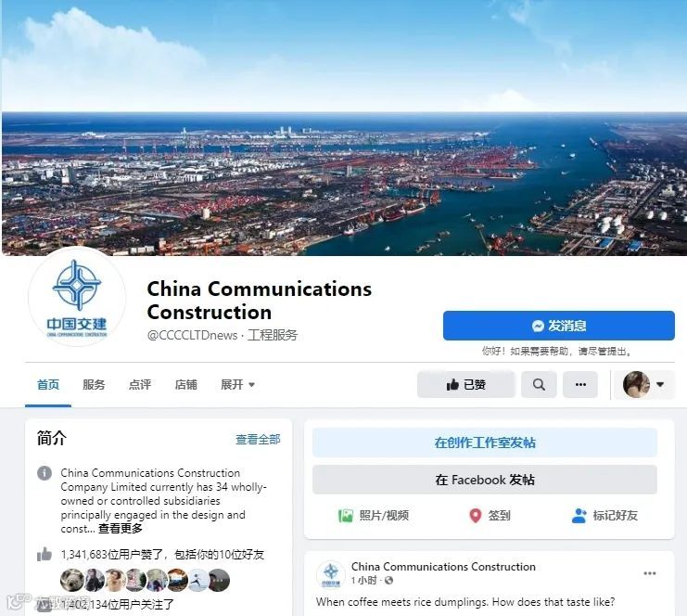Viewport: 687px width, 616px height.
Task: Click the 标记好友 tag friends icon
Action: point(579,516)
